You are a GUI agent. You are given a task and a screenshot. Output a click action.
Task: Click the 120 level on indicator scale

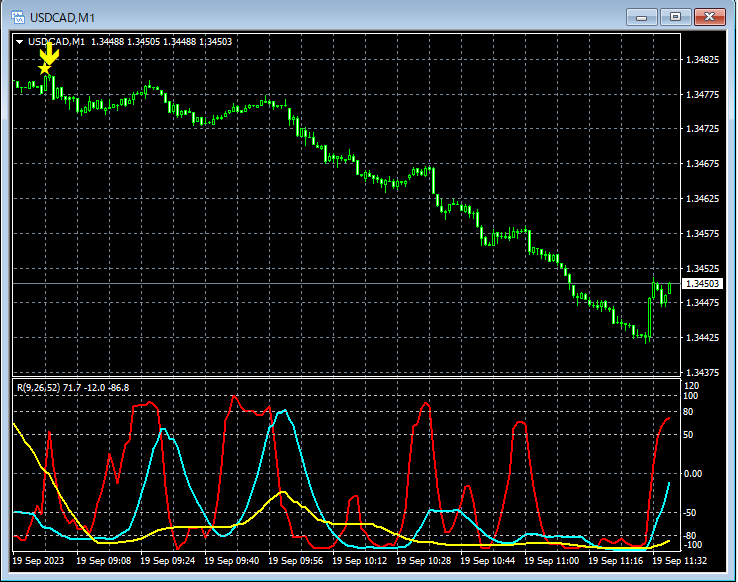pyautogui.click(x=691, y=385)
